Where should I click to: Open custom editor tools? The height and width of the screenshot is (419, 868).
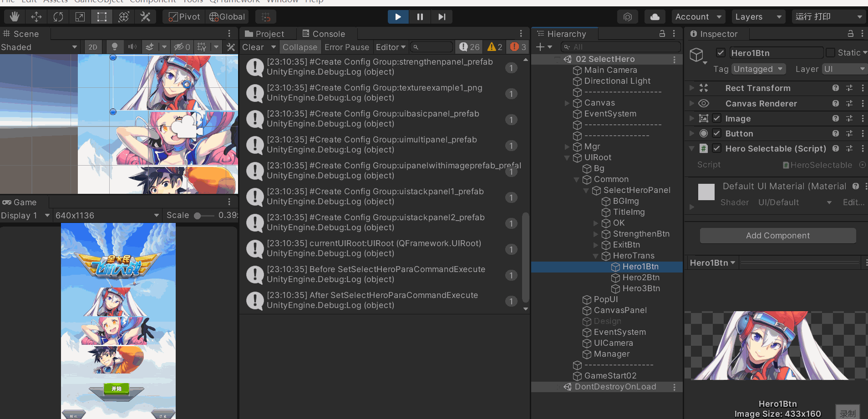click(145, 17)
